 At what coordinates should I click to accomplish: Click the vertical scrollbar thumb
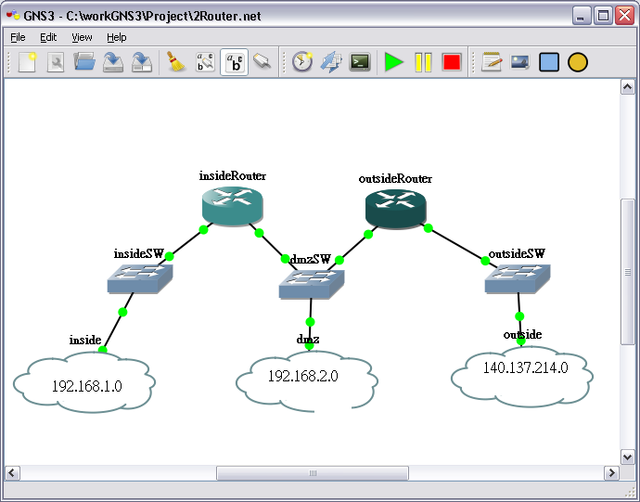pos(627,272)
